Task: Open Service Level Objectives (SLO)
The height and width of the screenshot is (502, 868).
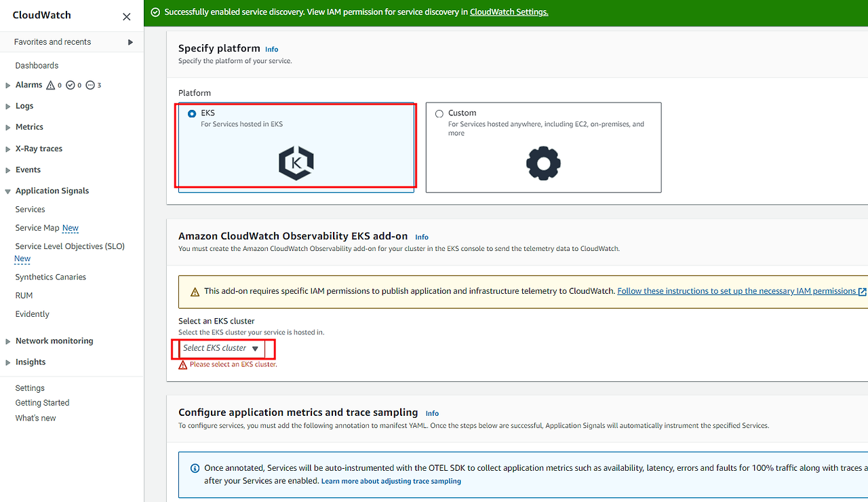Action: pyautogui.click(x=70, y=246)
